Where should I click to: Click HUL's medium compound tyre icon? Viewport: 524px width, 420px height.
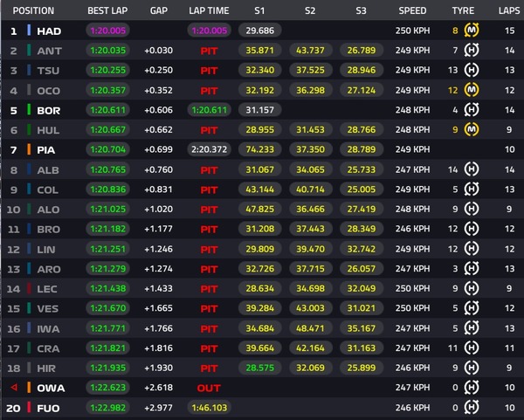(472, 130)
